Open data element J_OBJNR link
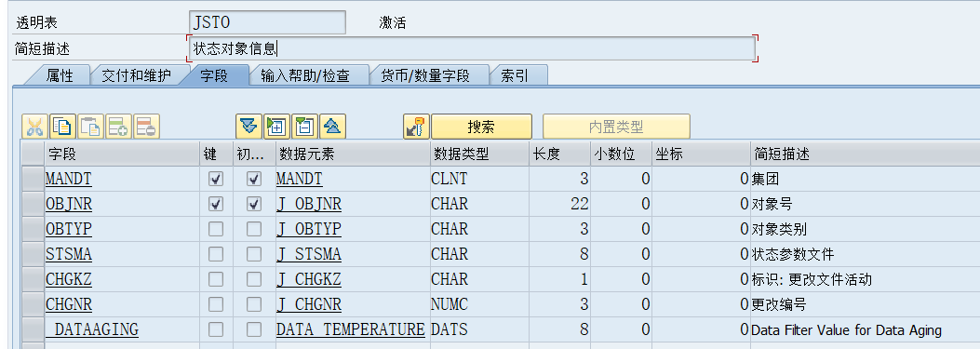 coord(309,205)
